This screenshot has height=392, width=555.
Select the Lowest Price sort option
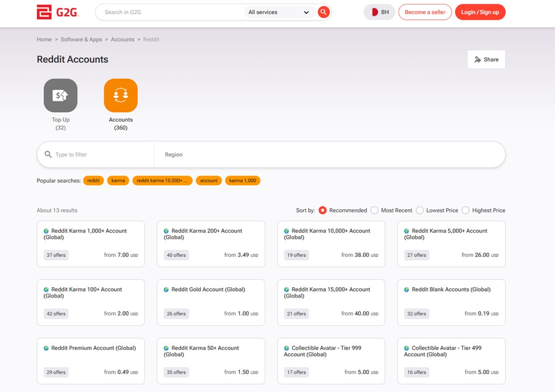[420, 210]
